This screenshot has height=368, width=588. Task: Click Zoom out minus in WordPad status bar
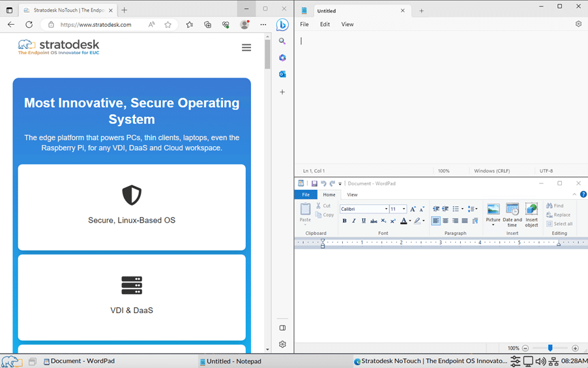525,348
